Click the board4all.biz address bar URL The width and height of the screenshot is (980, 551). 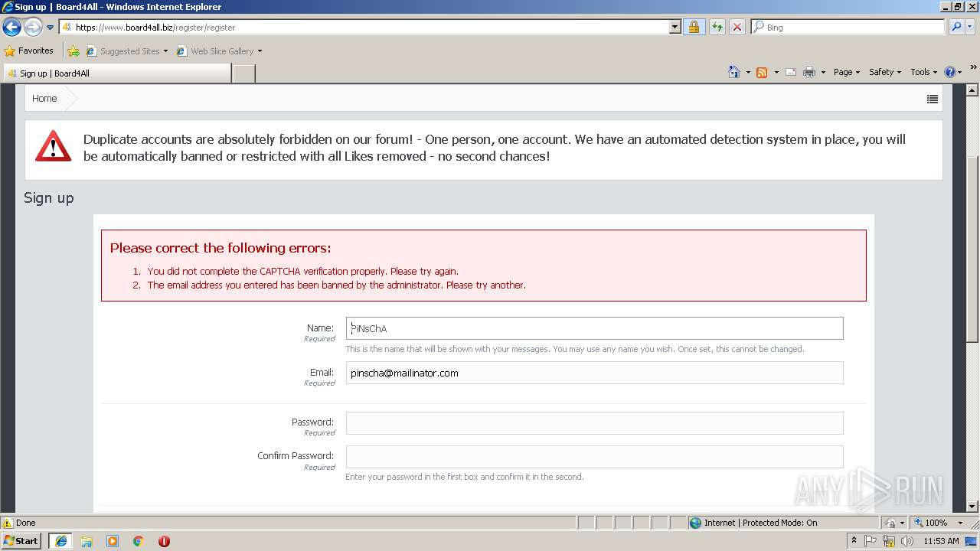[x=155, y=28]
